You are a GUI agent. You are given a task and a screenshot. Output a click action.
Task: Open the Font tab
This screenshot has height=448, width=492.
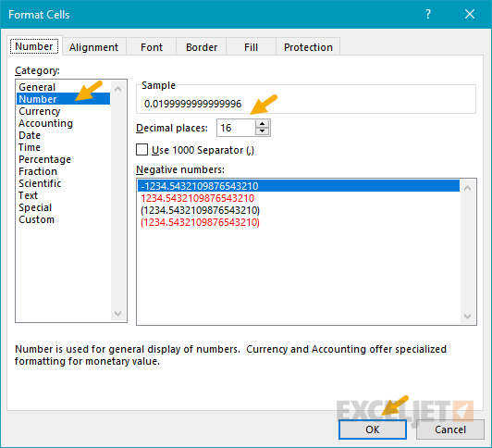152,47
